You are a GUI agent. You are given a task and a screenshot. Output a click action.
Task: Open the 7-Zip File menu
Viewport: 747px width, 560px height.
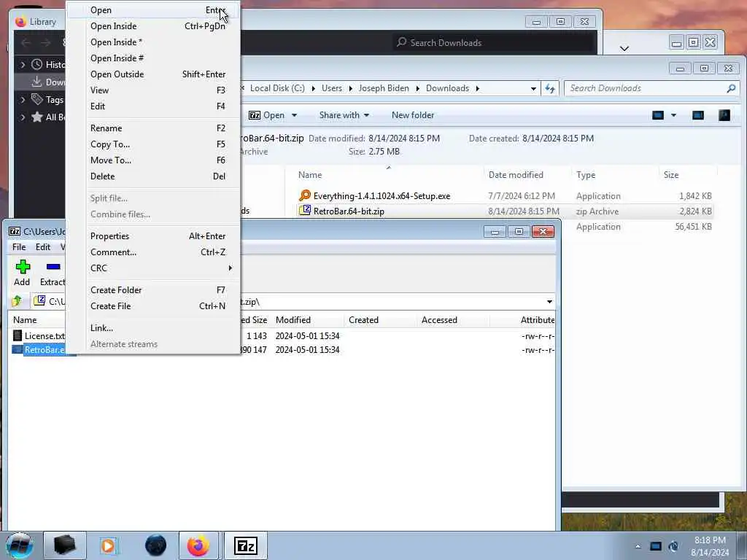click(19, 246)
